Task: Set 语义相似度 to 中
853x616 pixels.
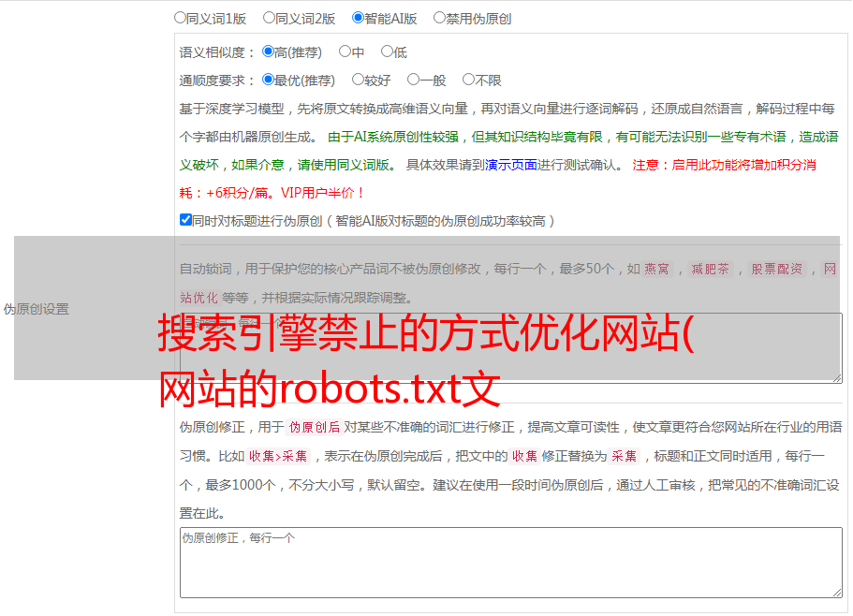Action: (345, 51)
